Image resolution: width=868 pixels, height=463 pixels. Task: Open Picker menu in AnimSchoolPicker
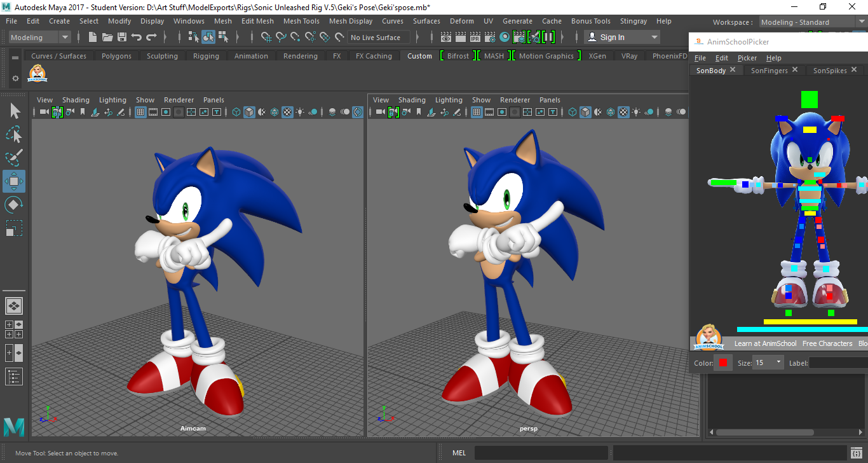coord(747,58)
